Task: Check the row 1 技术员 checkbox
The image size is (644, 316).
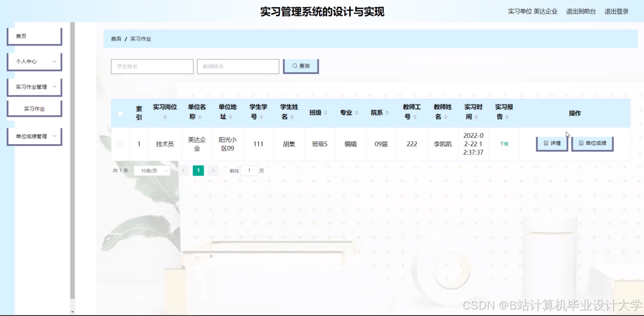Action: (120, 144)
